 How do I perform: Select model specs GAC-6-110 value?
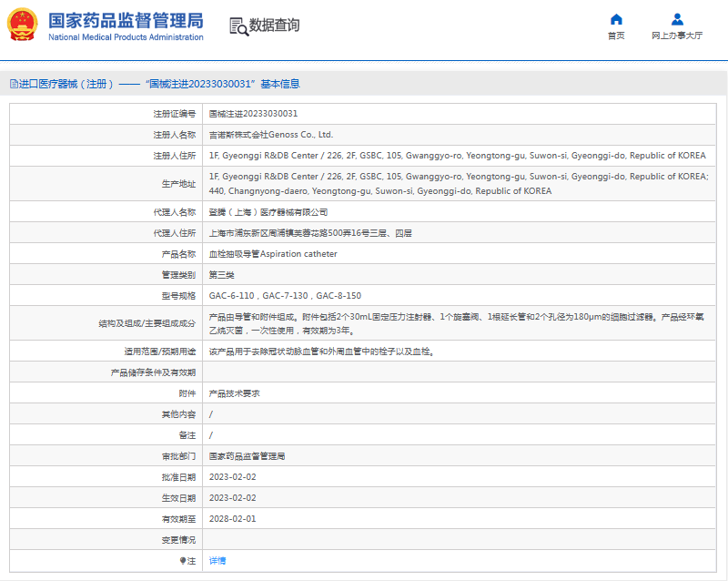click(x=285, y=296)
